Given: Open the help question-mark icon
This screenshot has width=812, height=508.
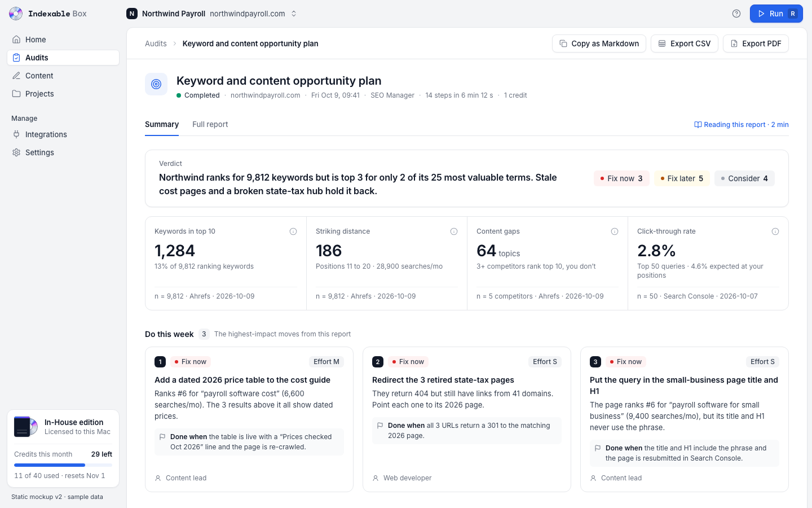Looking at the screenshot, I should pos(736,14).
